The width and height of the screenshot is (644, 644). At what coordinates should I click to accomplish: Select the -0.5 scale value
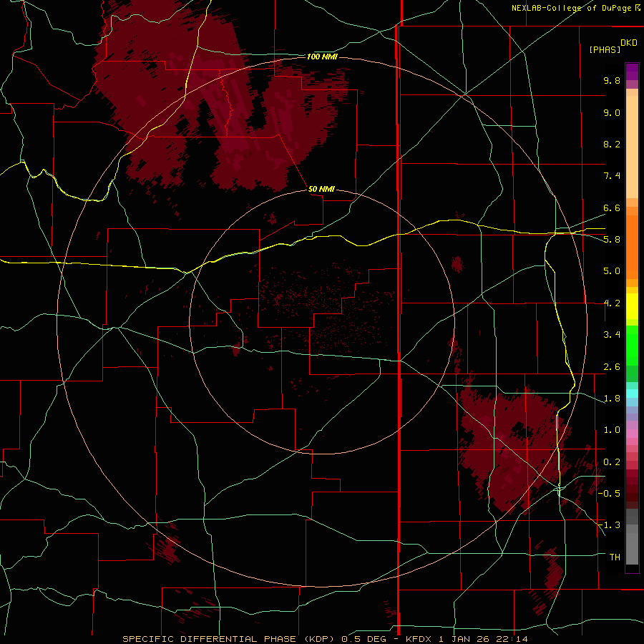pos(610,493)
